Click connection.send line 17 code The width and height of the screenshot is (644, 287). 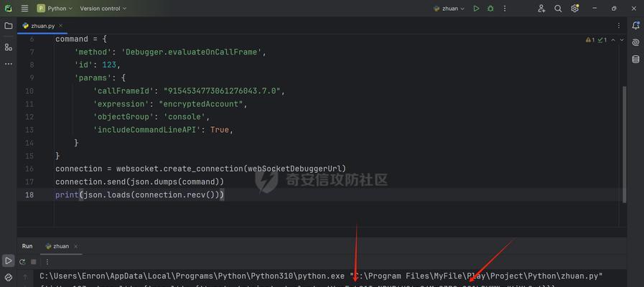(140, 182)
